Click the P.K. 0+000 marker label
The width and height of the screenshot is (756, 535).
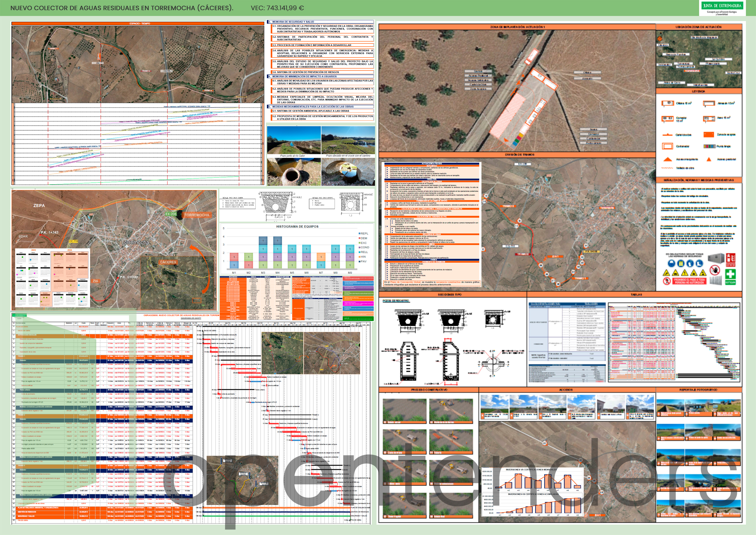tap(129, 277)
